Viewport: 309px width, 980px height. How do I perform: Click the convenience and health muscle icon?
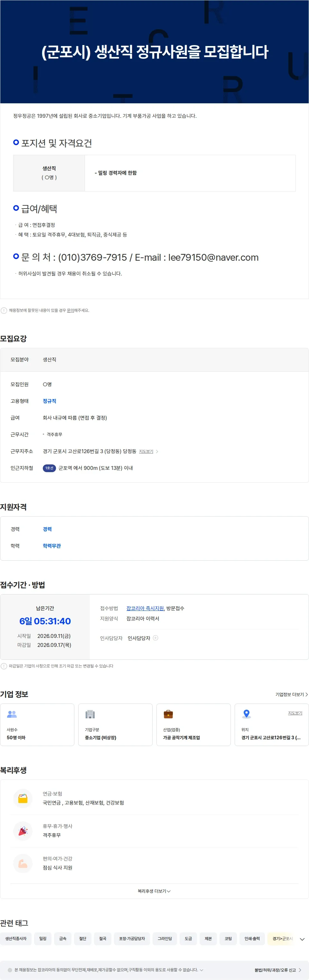[23, 863]
